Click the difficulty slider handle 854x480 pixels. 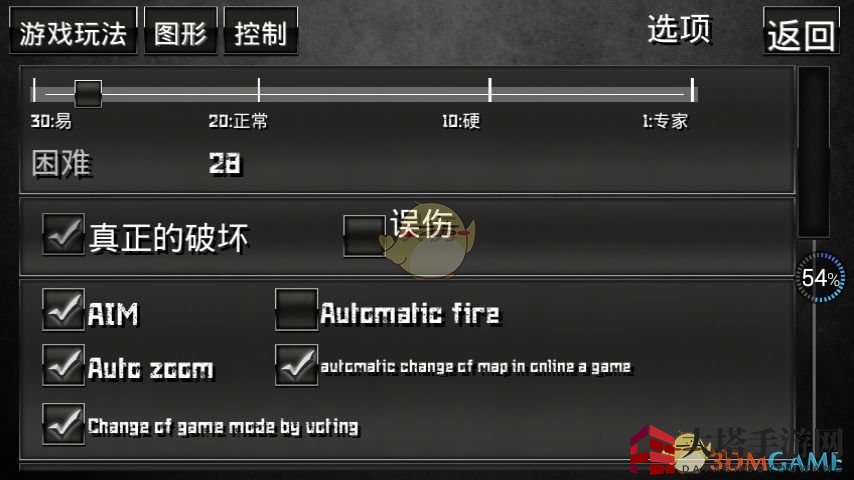coord(88,93)
